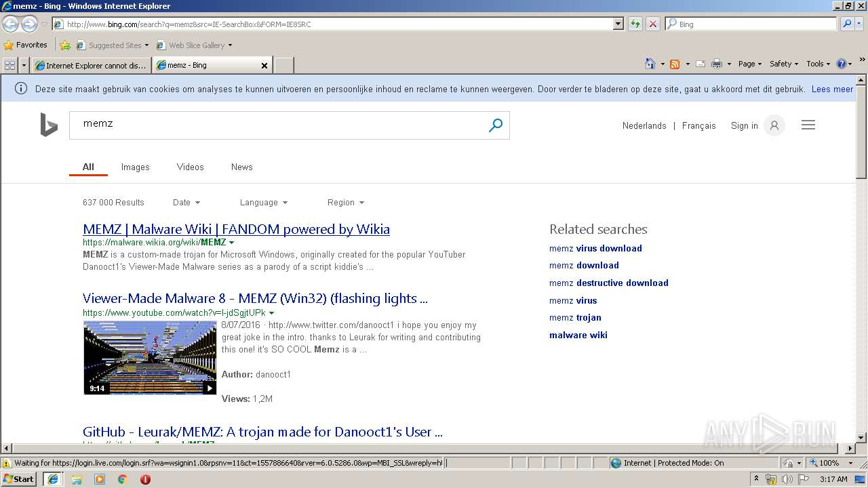Image resolution: width=868 pixels, height=488 pixels.
Task: Close the memz - Bing tab
Action: (264, 66)
